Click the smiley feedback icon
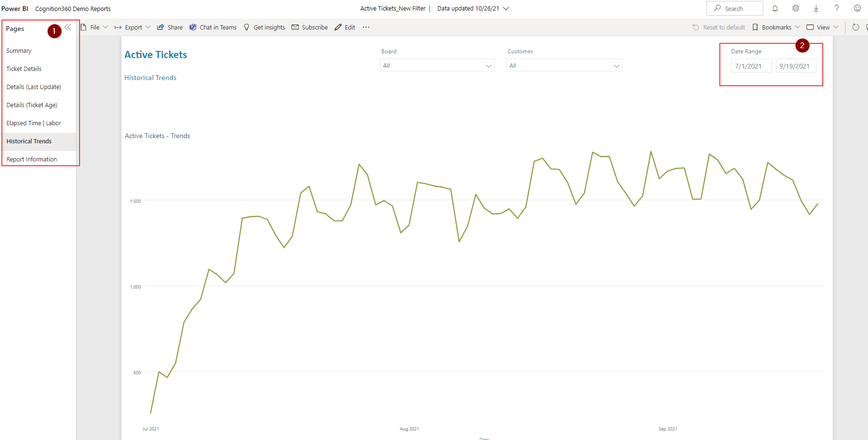 [x=857, y=8]
